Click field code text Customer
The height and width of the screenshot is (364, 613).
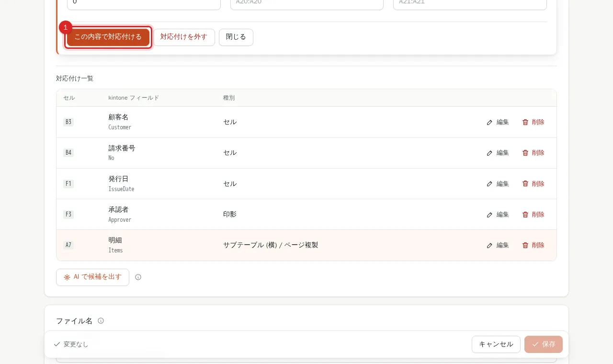click(120, 127)
